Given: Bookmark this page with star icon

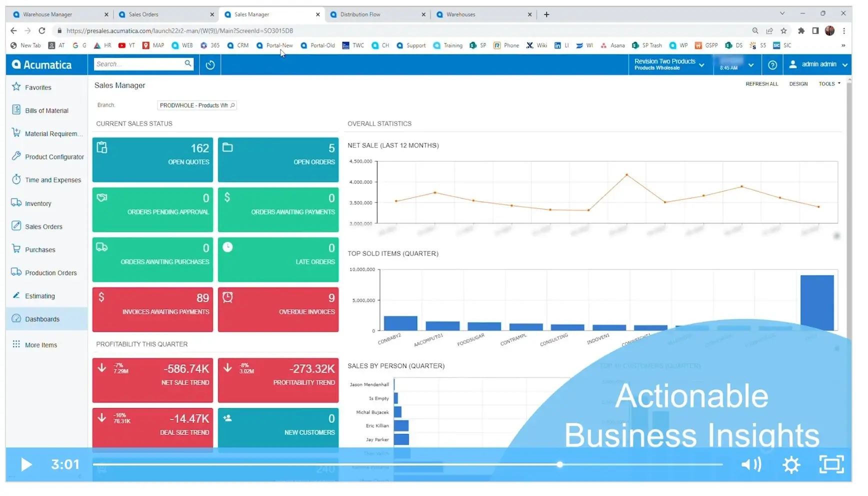Looking at the screenshot, I should pyautogui.click(x=783, y=30).
